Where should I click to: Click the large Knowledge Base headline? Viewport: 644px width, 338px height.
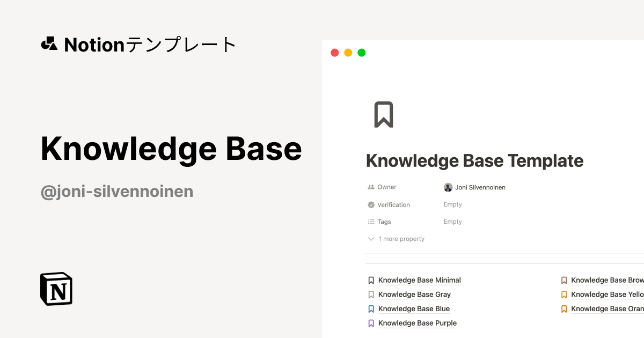(171, 148)
